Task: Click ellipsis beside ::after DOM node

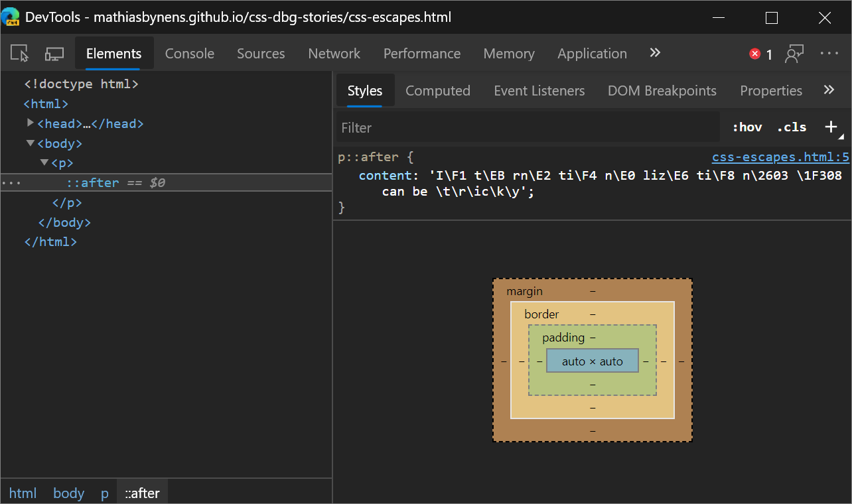Action: (x=11, y=182)
